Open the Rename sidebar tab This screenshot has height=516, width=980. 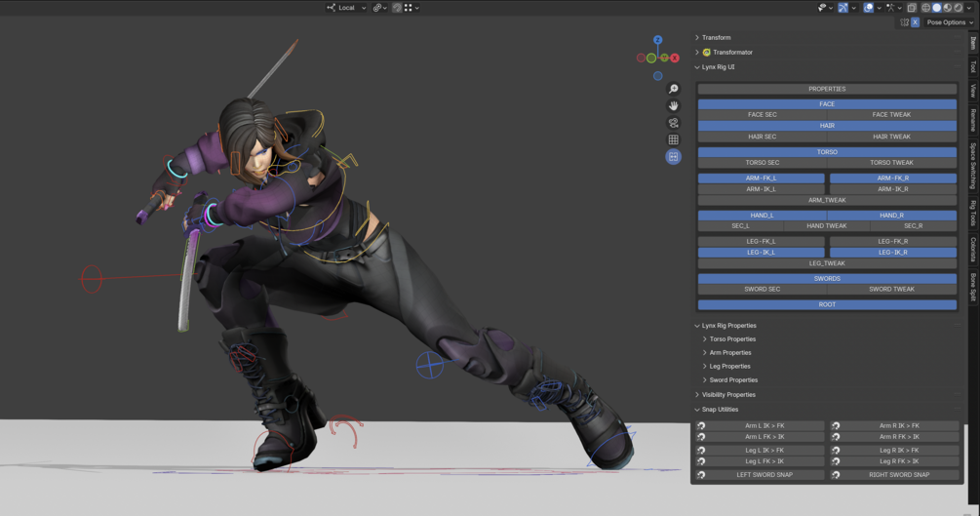click(973, 119)
